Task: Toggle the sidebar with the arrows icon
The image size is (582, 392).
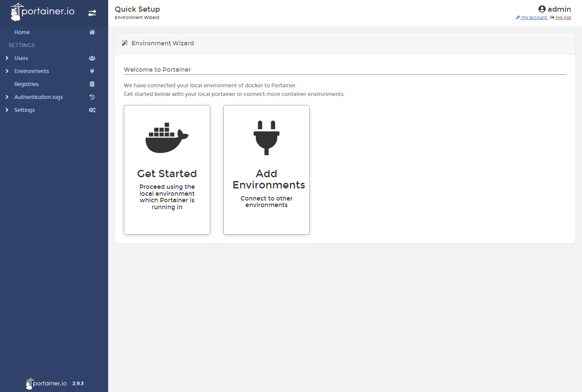Action: click(92, 13)
